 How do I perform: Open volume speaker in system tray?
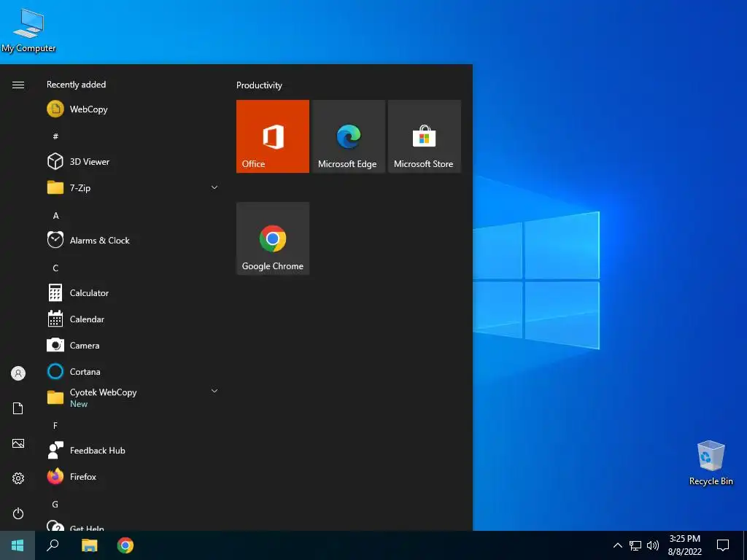point(653,545)
